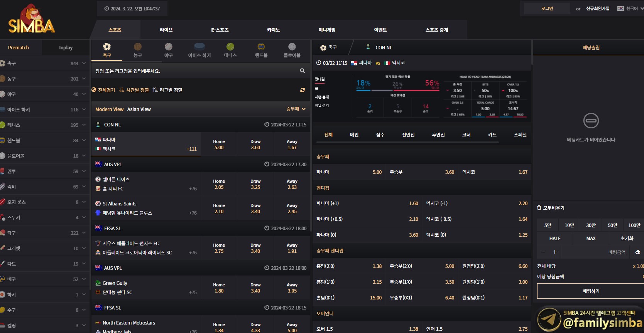Open the 한국어 language selector
Viewport: 644px width, 333px height.
pos(630,8)
